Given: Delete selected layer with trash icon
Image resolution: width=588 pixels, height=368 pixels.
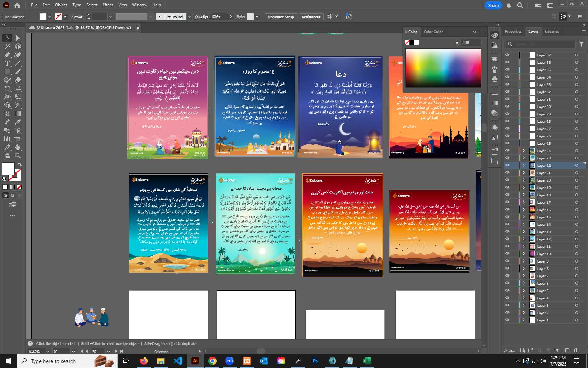Looking at the screenshot, I should 576,350.
